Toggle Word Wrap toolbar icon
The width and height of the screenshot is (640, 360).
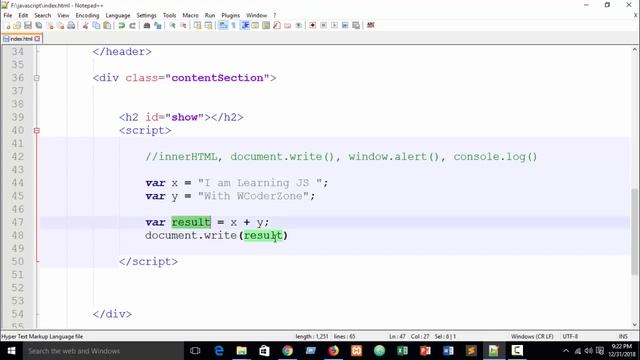point(223,25)
